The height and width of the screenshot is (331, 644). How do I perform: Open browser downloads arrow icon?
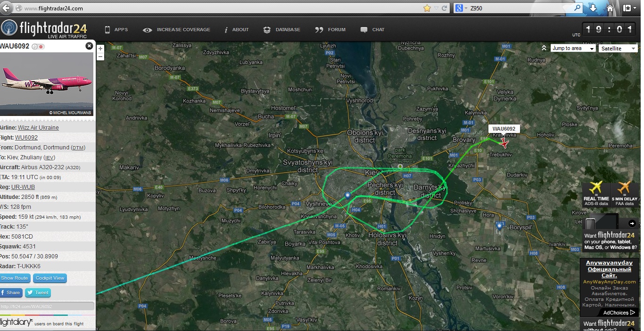coord(593,8)
